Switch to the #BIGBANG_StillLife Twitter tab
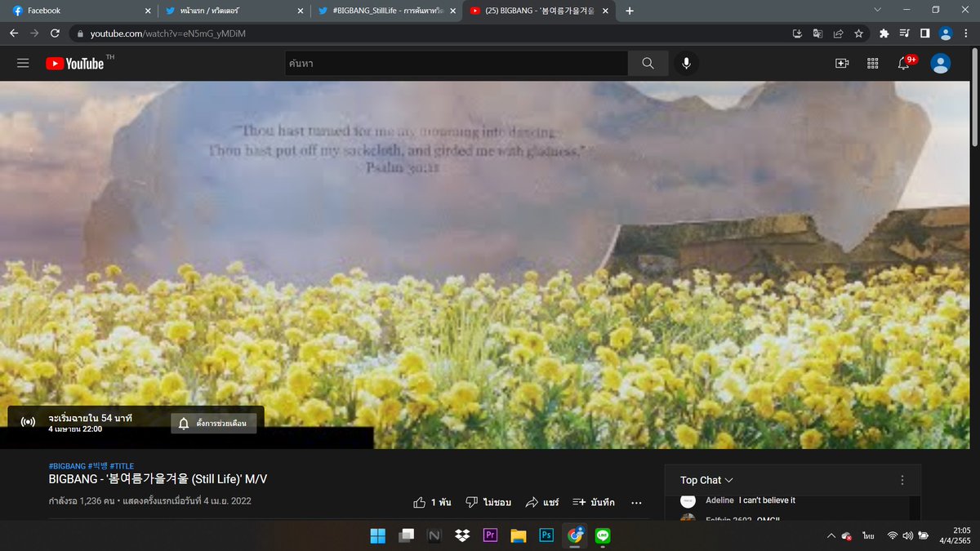The image size is (980, 551). pyautogui.click(x=386, y=11)
